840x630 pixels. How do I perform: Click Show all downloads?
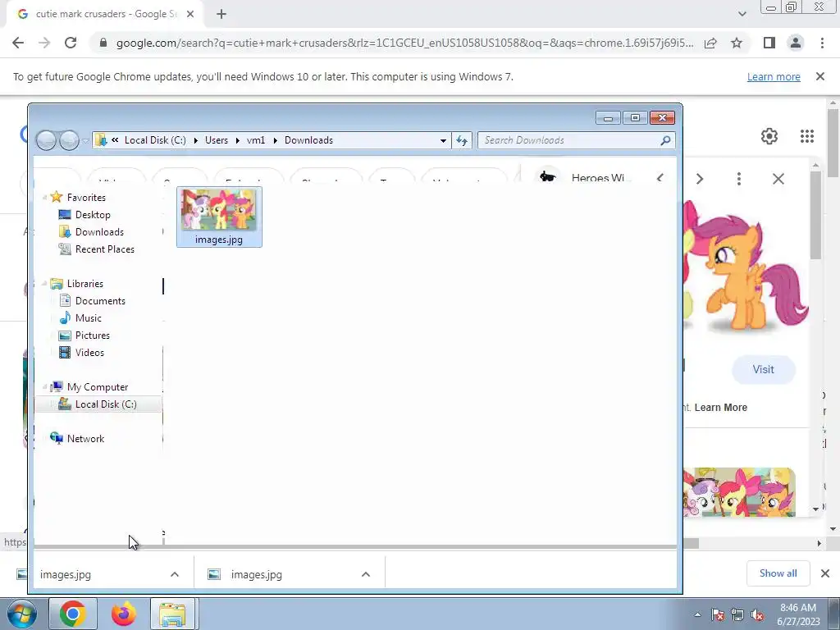[x=778, y=573]
